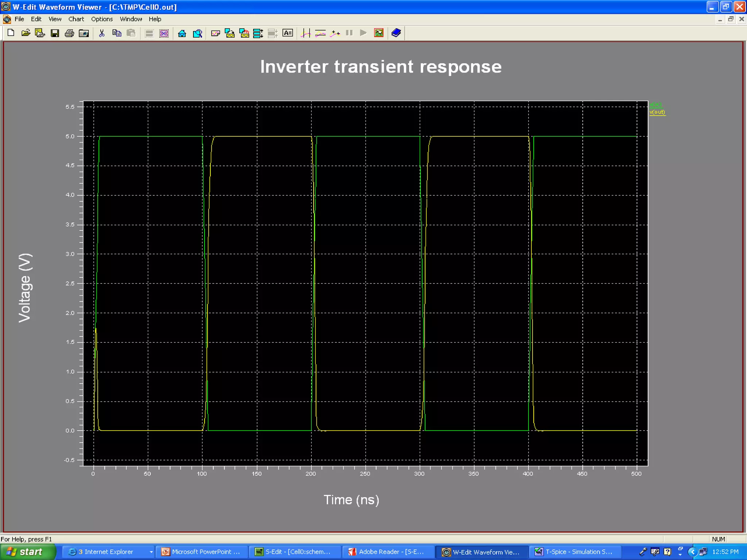Click the Copy toolbar icon
The image size is (747, 560).
(x=117, y=33)
